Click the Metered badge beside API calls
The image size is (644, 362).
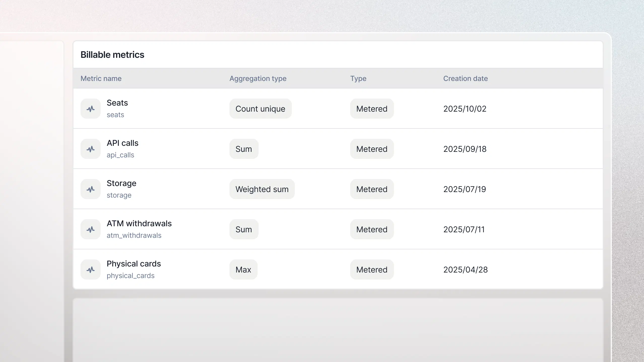click(372, 149)
